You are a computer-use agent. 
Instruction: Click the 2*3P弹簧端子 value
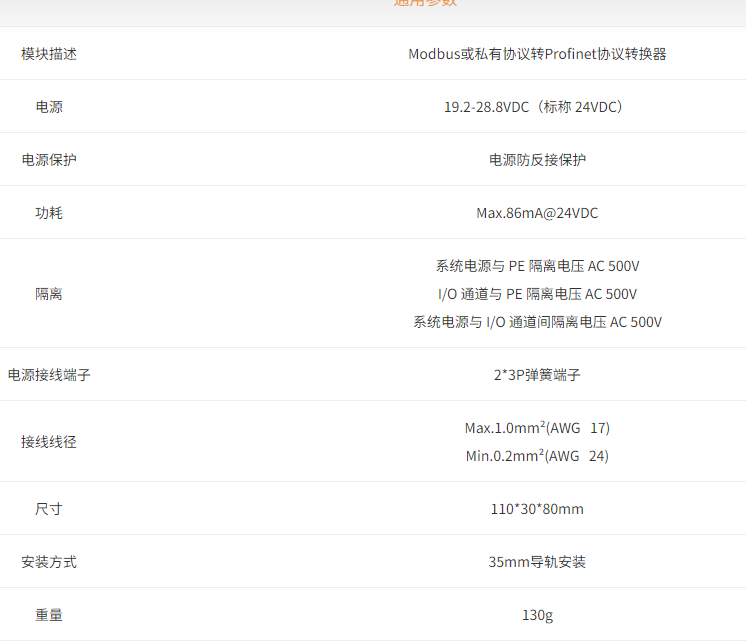[537, 375]
